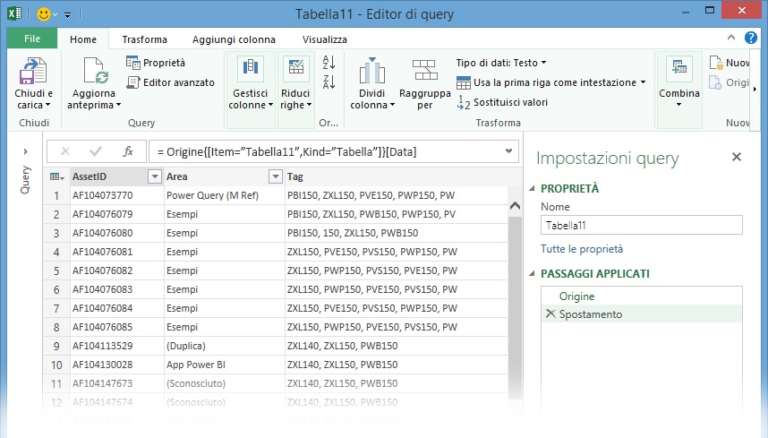768x438 pixels.
Task: Select cell PBI150, 150, ZXL150, PWB150
Action: tap(396, 233)
